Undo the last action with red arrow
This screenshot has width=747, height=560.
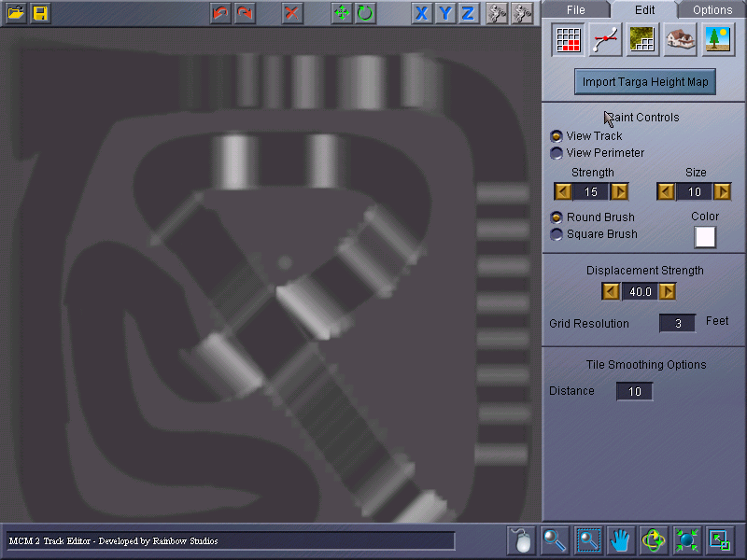point(220,13)
